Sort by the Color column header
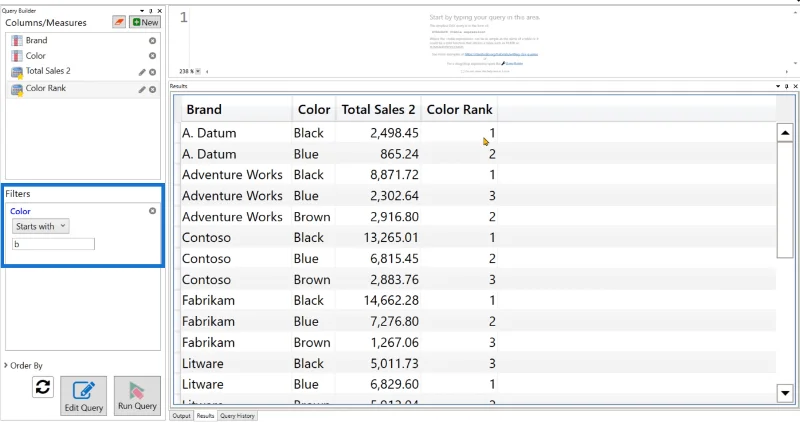The height and width of the screenshot is (422, 800). [x=314, y=109]
